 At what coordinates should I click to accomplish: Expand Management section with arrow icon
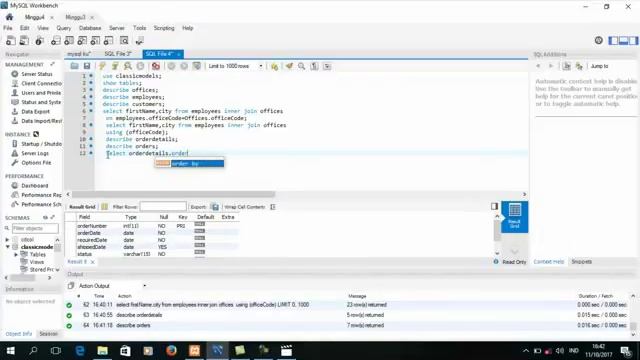point(53,64)
